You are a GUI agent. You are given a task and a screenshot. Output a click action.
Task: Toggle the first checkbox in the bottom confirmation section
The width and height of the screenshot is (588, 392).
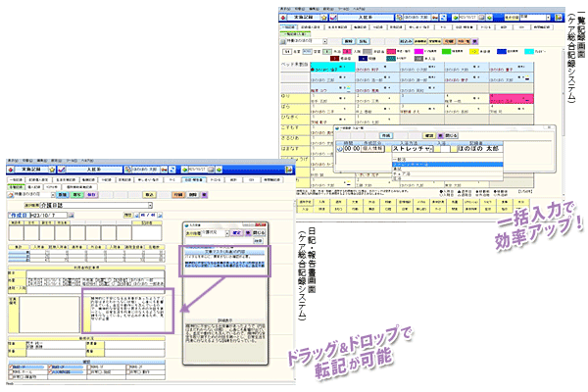pyautogui.click(x=8, y=367)
